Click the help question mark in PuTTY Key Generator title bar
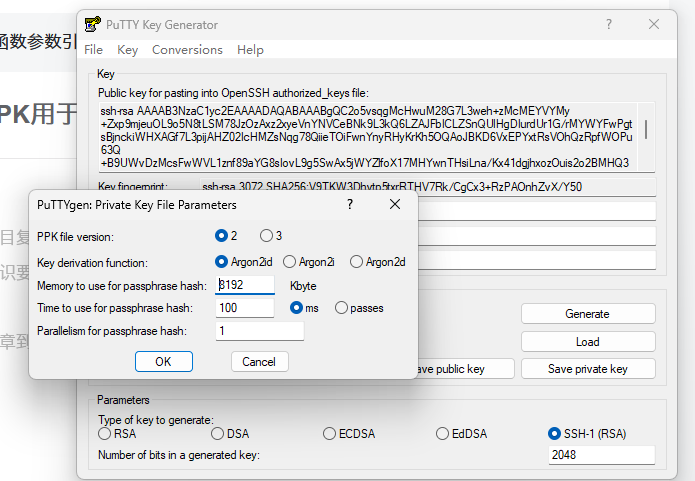 pos(609,24)
